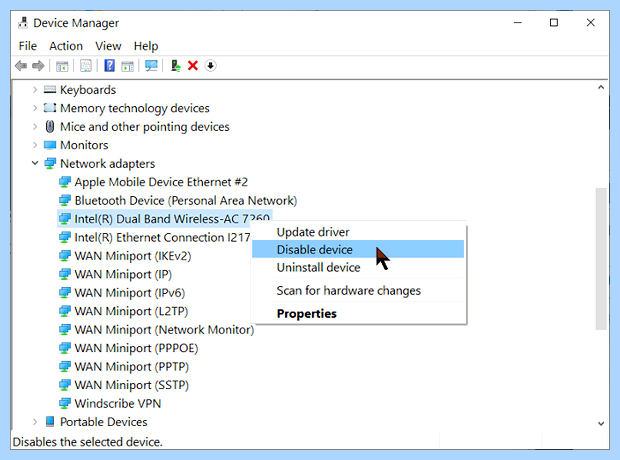The image size is (620, 460).
Task: Click the icon beside WAN Miniport (PPPOE)
Action: (x=65, y=348)
